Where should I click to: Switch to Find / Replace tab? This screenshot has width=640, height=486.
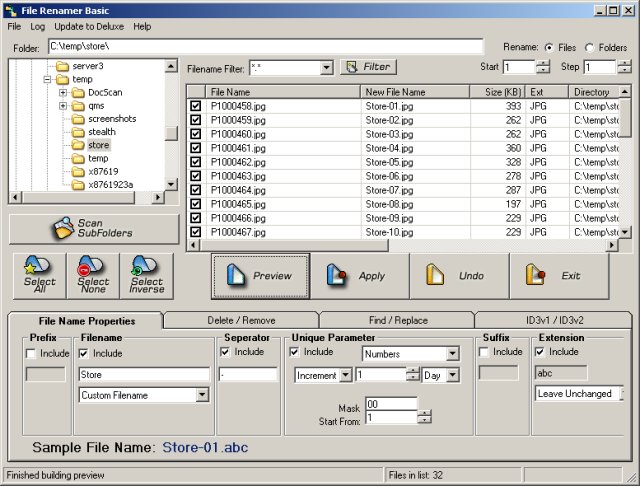(x=398, y=320)
